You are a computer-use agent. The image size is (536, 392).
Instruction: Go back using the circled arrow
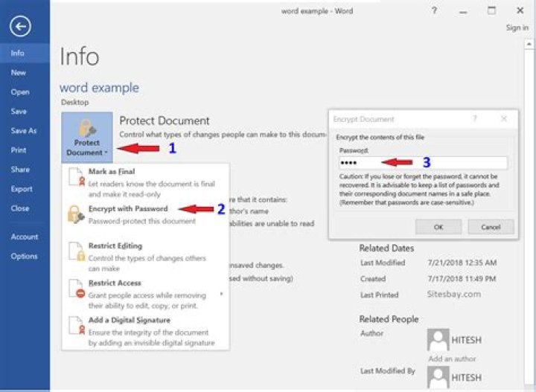pyautogui.click(x=20, y=26)
